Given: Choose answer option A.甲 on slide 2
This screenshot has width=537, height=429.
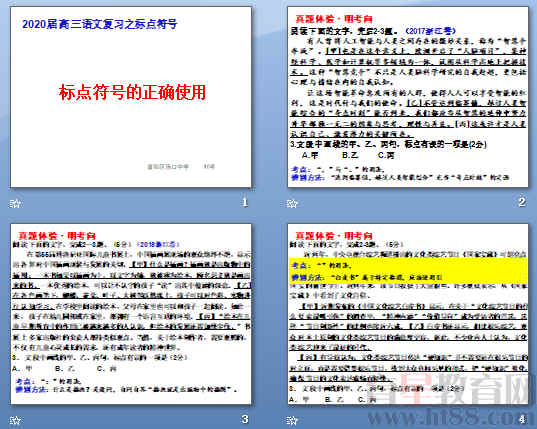Looking at the screenshot, I should [310, 155].
